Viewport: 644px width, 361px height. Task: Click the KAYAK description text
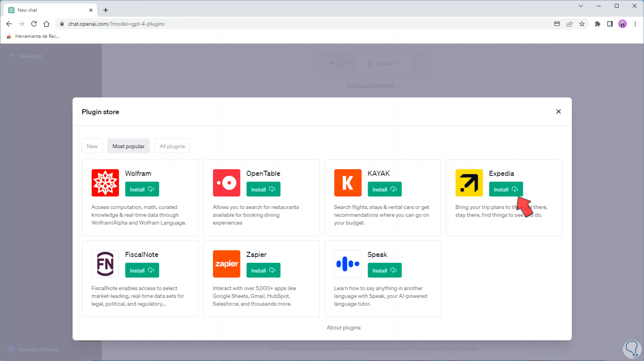[382, 215]
